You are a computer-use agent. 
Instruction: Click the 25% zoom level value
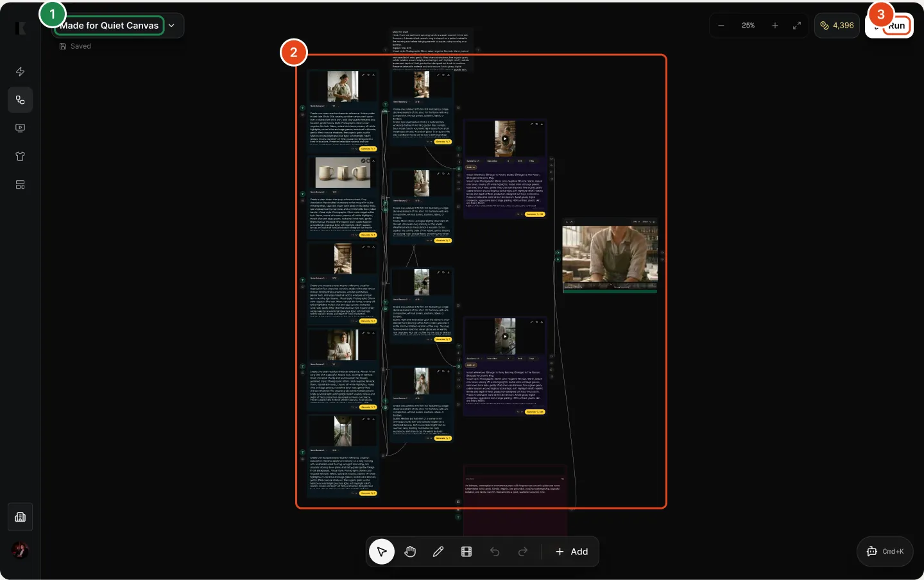point(748,26)
